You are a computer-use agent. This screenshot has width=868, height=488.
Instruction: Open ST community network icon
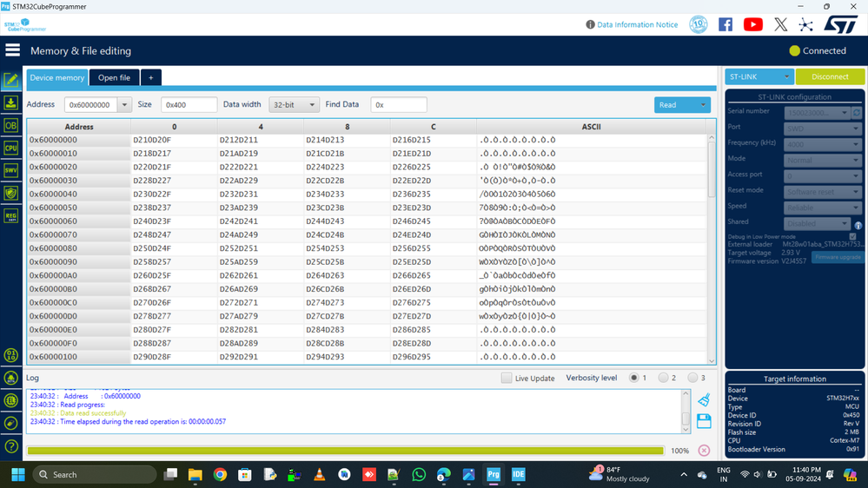click(x=806, y=24)
